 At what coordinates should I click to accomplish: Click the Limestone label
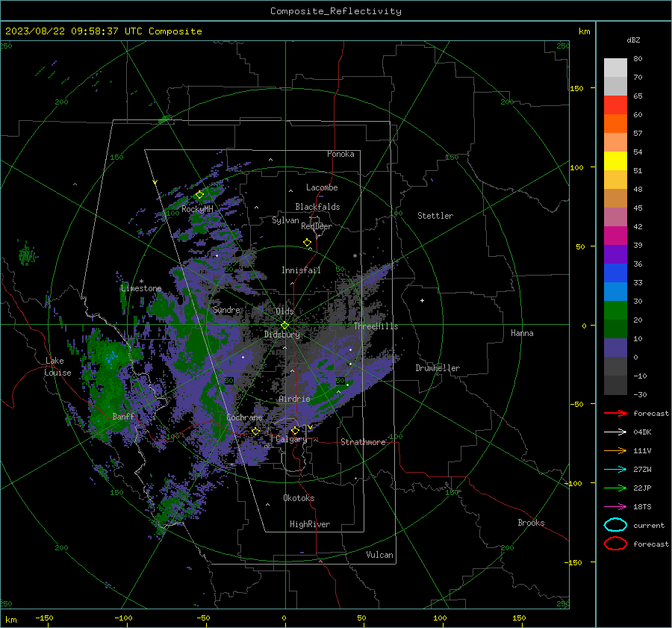pos(141,288)
